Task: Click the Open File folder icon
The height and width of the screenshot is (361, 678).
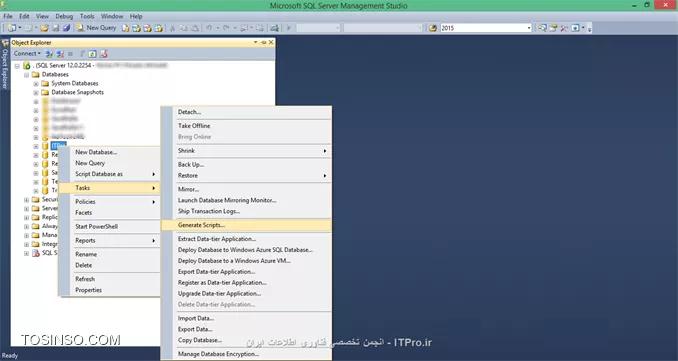Action: tap(44, 28)
